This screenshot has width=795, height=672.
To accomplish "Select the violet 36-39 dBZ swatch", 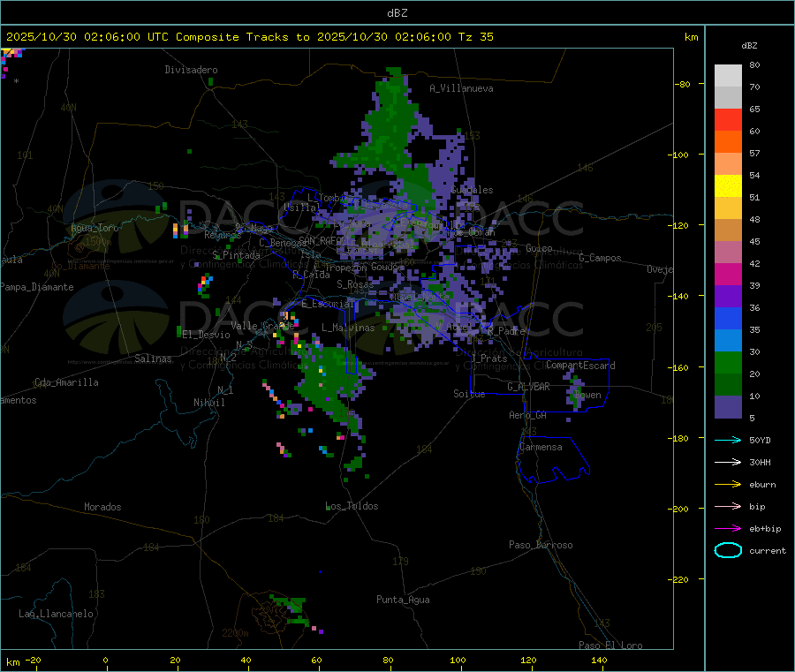I will coord(728,297).
